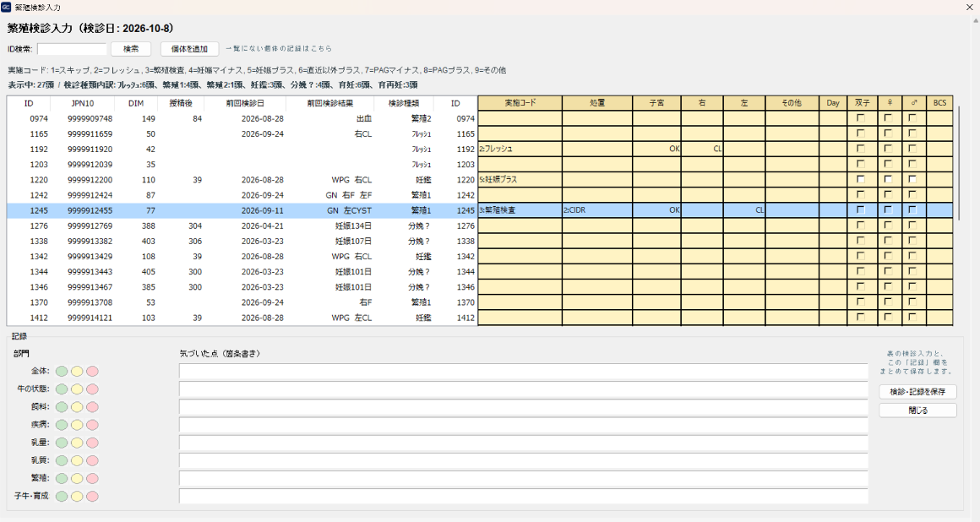Click the 検索 button
Screen dimensions: 980x522
coord(131,49)
